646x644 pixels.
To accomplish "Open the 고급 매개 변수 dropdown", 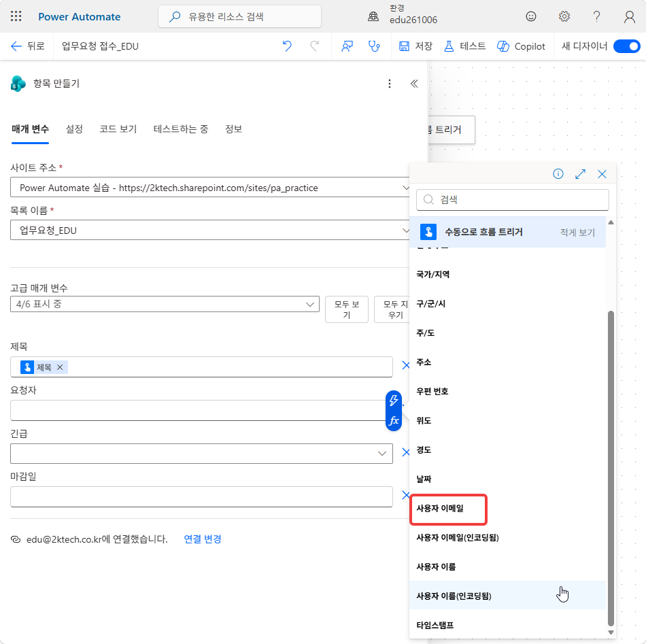I will coord(165,304).
